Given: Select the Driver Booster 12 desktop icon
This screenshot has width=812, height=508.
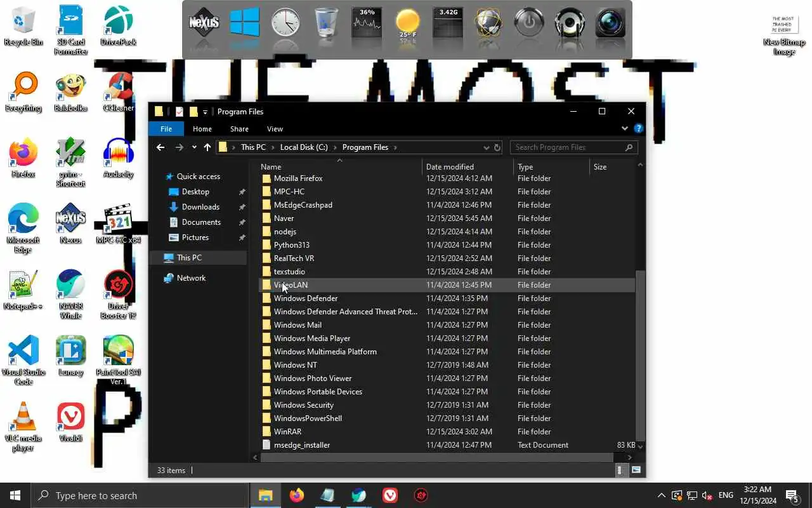Looking at the screenshot, I should 118,295.
